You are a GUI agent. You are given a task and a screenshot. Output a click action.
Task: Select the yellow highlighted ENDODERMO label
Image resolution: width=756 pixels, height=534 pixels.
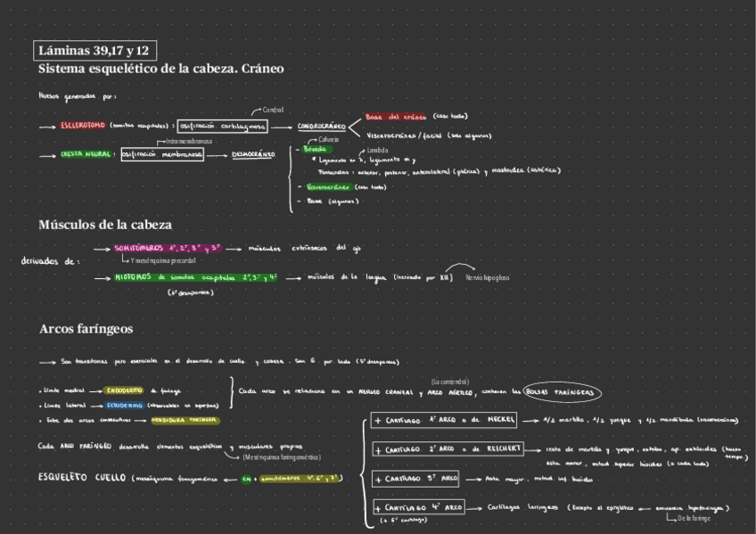[x=122, y=390]
